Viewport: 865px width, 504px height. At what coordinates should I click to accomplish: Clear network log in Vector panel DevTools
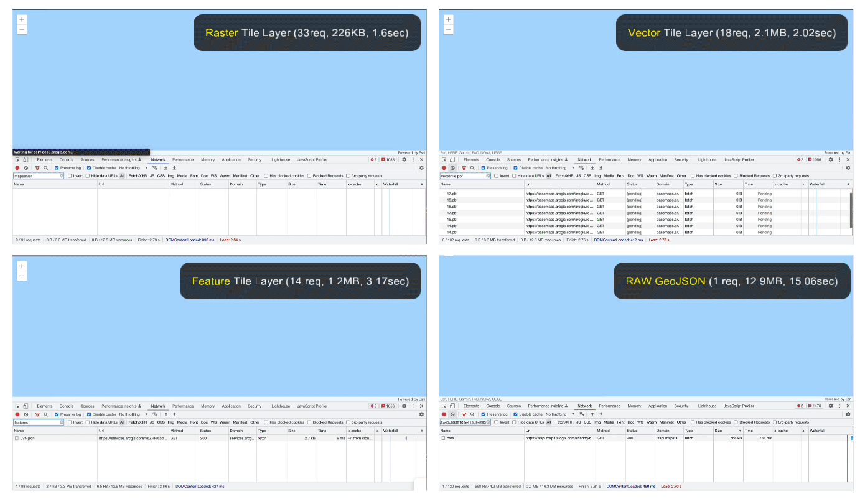[452, 168]
